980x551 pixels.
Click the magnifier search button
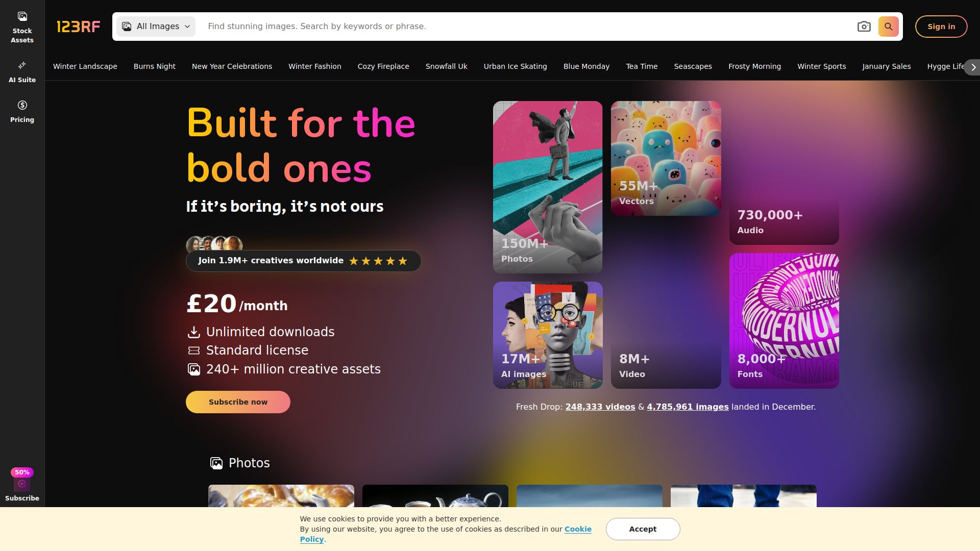(x=888, y=27)
